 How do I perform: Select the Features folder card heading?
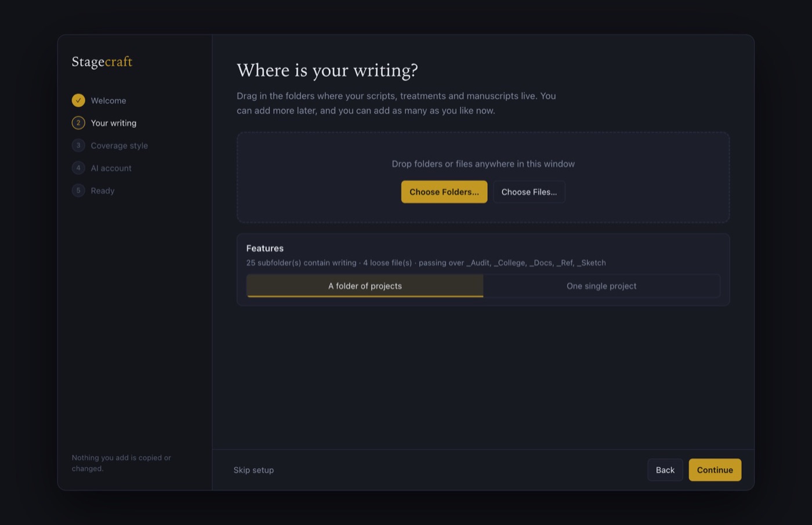coord(265,248)
